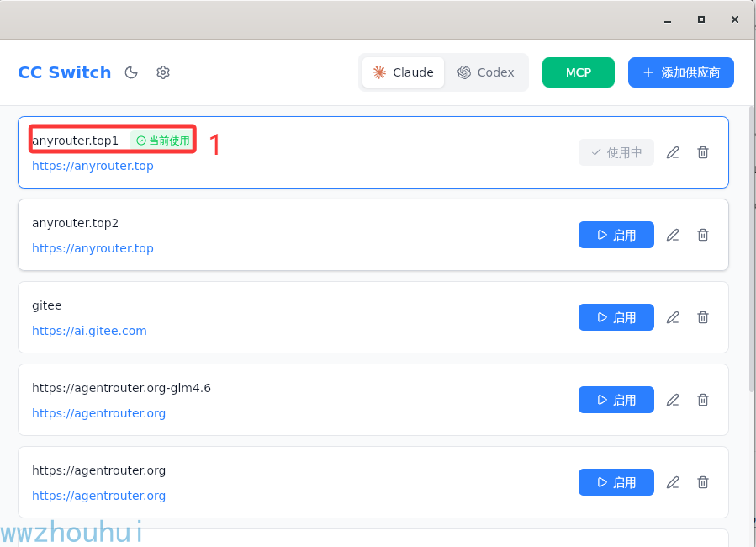Select the anyrouter.top2 name text
756x547 pixels.
click(75, 223)
